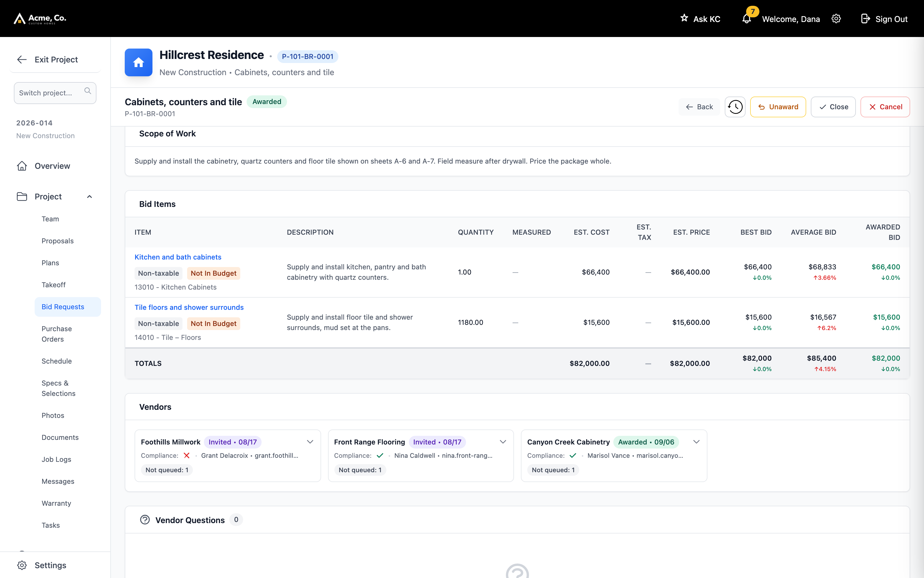
Task: Click the sidebar Settings gear icon
Action: pos(22,565)
